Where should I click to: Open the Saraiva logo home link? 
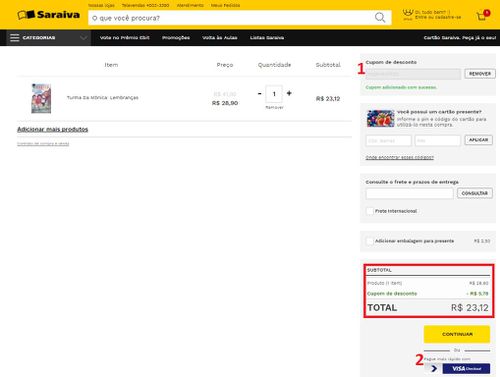49,15
